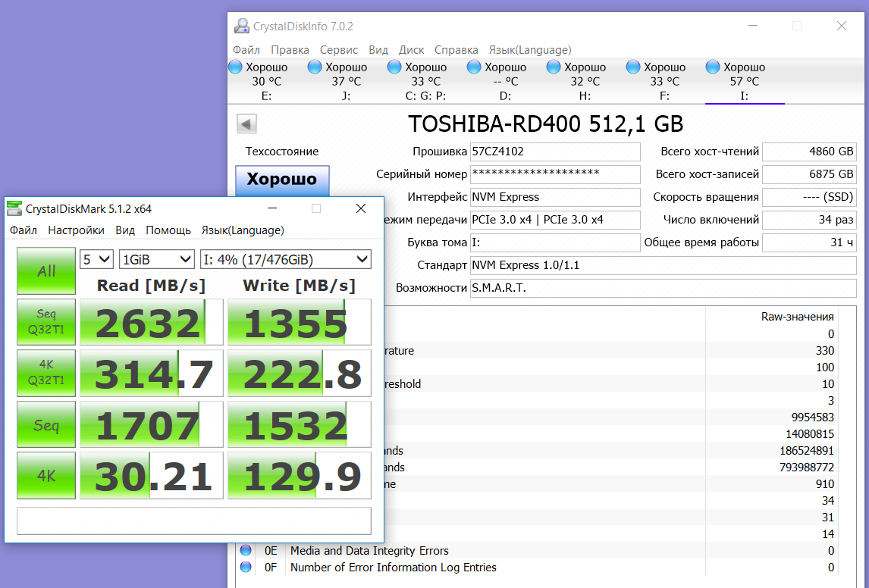869x588 pixels.
Task: Open the test count dropdown showing 5
Action: (96, 259)
